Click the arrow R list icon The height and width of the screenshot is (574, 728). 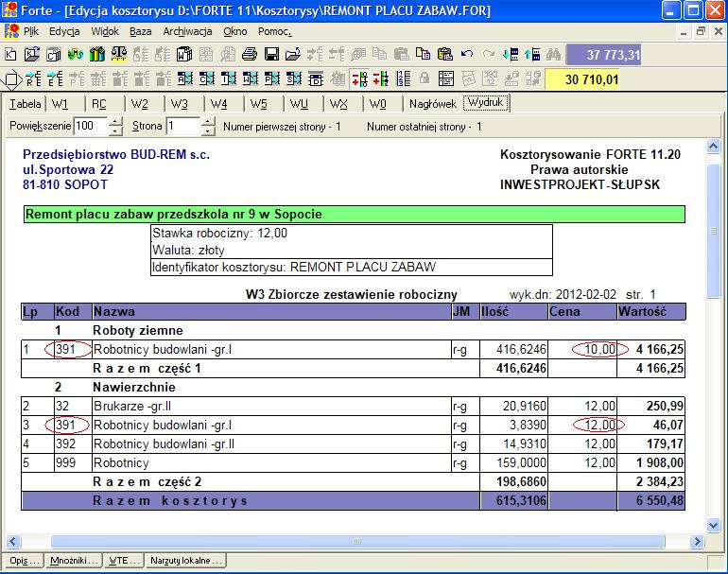(33, 78)
